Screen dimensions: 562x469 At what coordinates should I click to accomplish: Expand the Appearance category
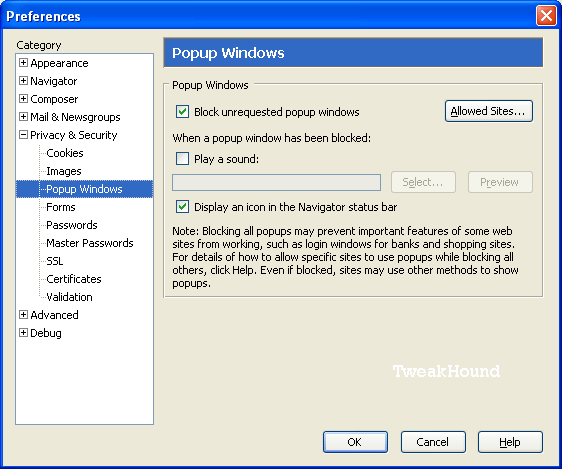point(23,63)
